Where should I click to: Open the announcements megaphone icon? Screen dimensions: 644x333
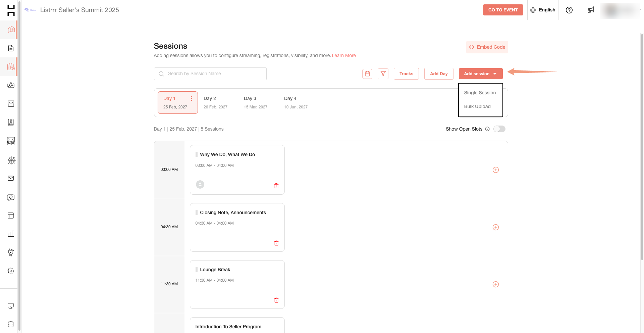click(591, 10)
